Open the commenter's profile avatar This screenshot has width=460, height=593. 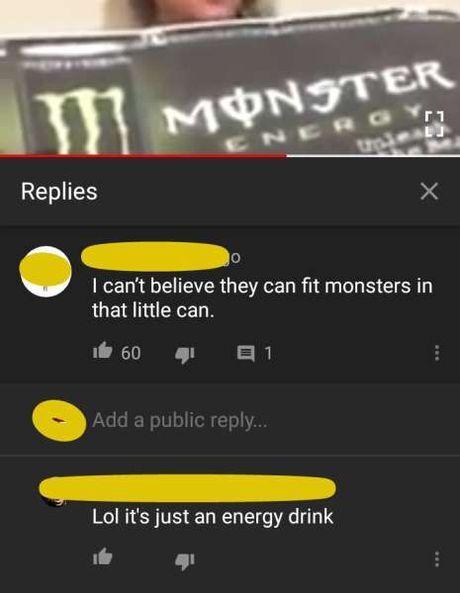[45, 271]
